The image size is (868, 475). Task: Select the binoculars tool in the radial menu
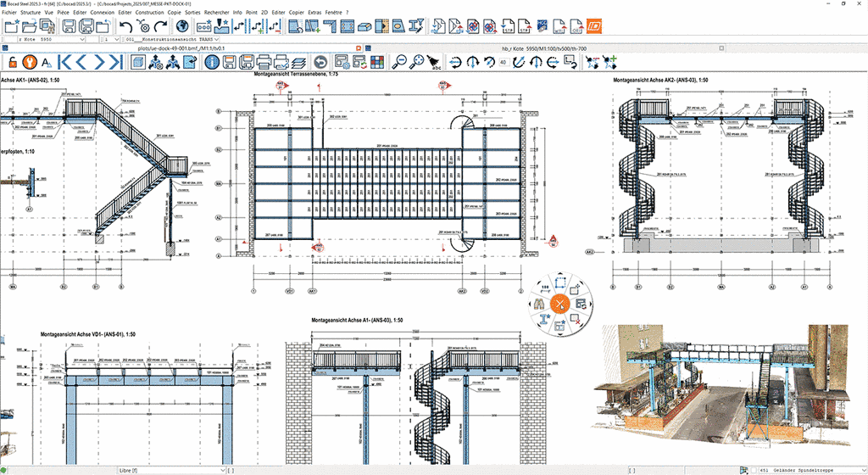(x=539, y=304)
